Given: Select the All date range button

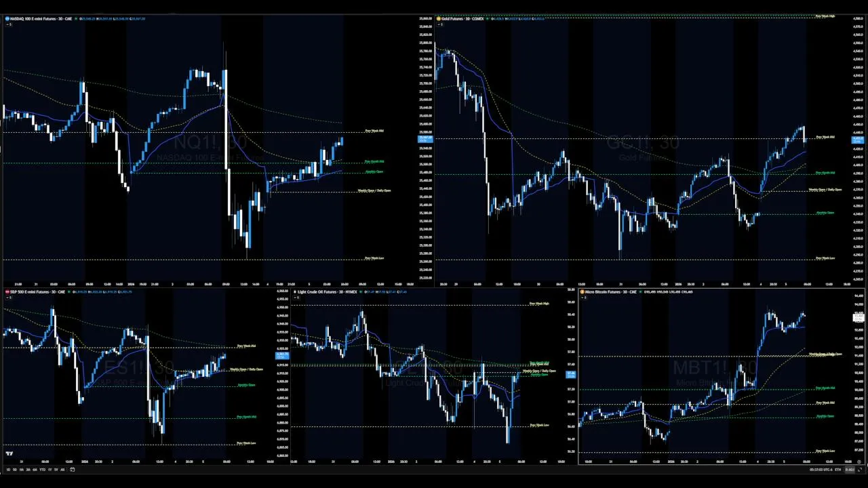Looking at the screenshot, I should (62, 470).
